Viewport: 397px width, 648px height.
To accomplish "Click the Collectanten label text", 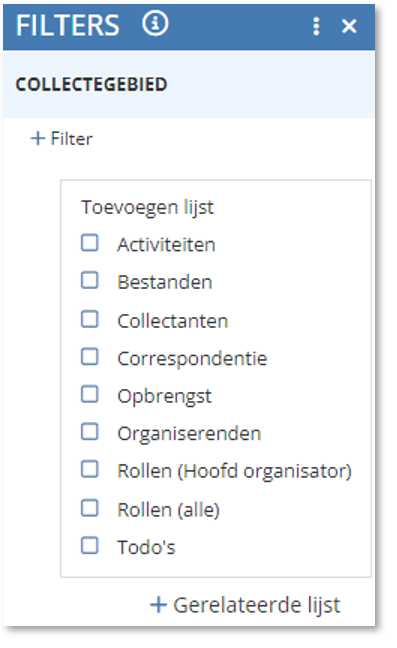I will [173, 321].
